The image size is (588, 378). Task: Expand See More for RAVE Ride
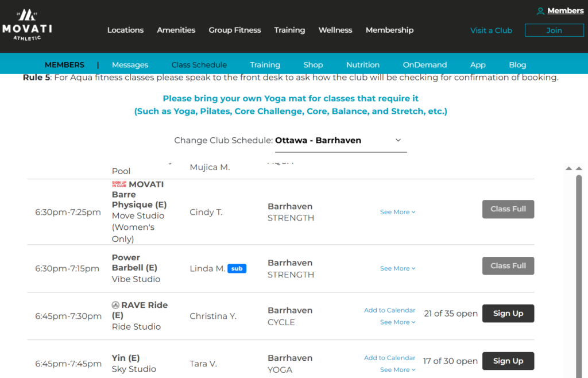pos(397,322)
